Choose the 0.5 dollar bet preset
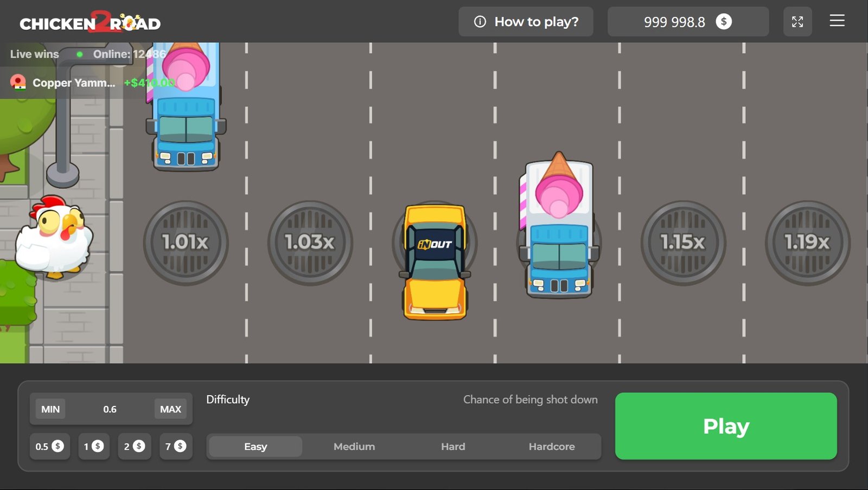 [x=49, y=447]
